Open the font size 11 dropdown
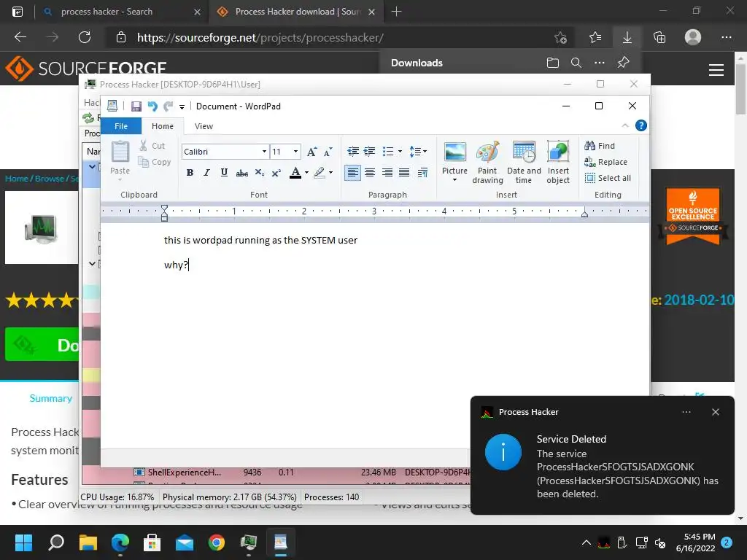Viewport: 747px width, 560px height. pyautogui.click(x=296, y=152)
